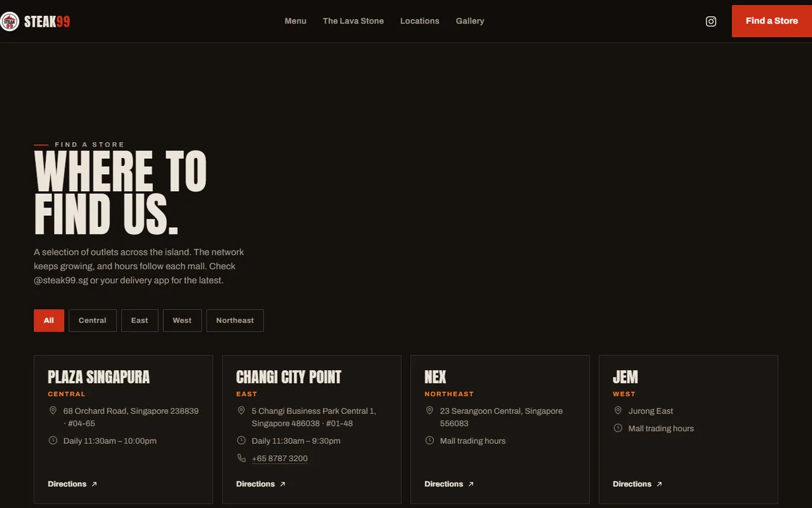Call the +65 8787 3200 phone number

point(280,458)
